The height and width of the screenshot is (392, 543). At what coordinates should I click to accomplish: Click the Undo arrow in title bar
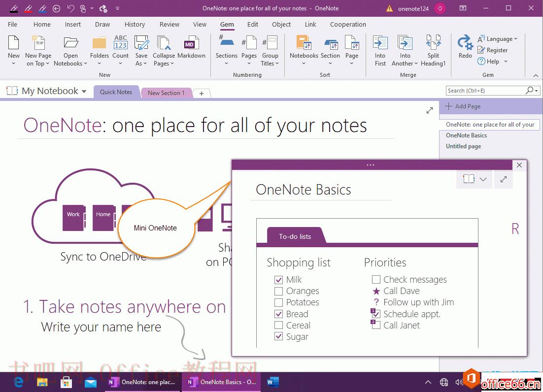(x=70, y=8)
